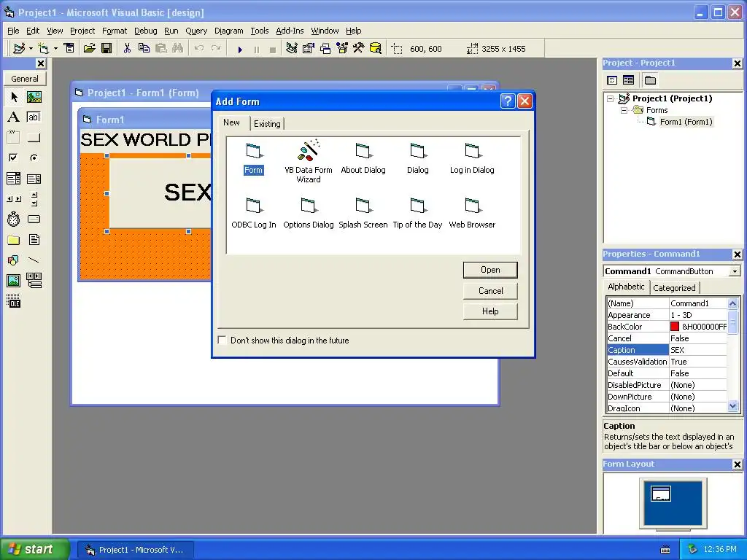Open the Debug menu
The image size is (747, 560).
pyautogui.click(x=145, y=31)
